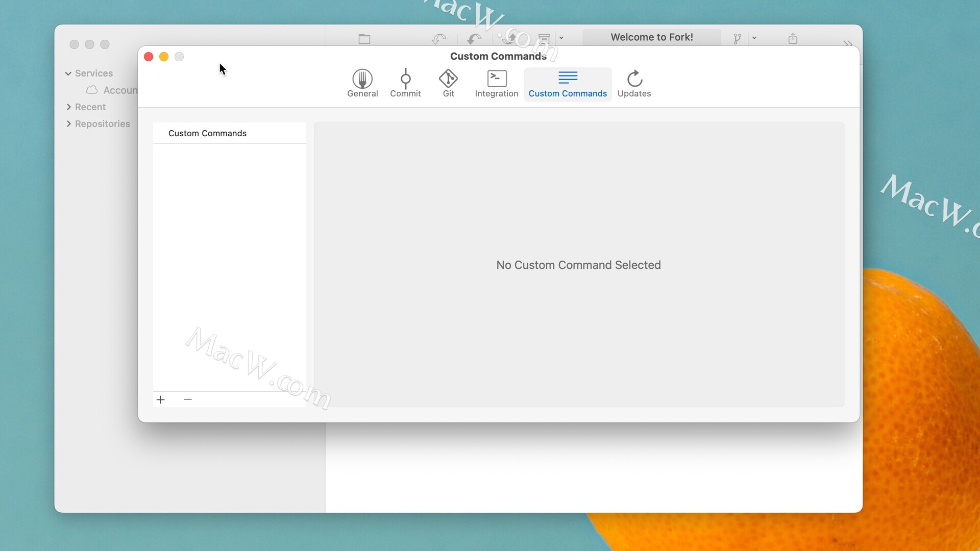
Task: Switch to the Commit preferences tab
Action: (405, 84)
